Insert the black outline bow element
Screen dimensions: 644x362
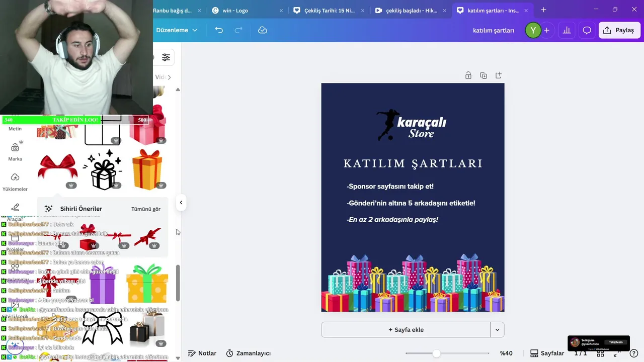pyautogui.click(x=103, y=328)
